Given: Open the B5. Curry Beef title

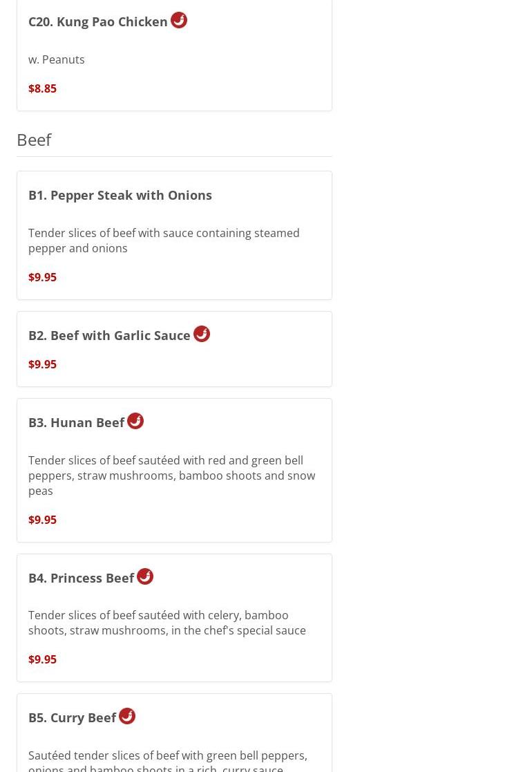Looking at the screenshot, I should tap(73, 717).
